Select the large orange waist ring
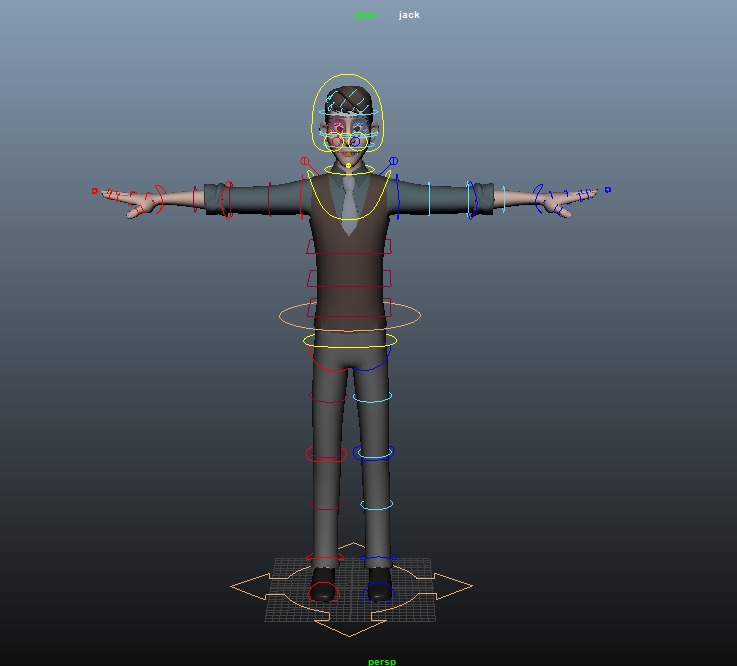Image resolution: width=737 pixels, height=666 pixels. (x=282, y=317)
